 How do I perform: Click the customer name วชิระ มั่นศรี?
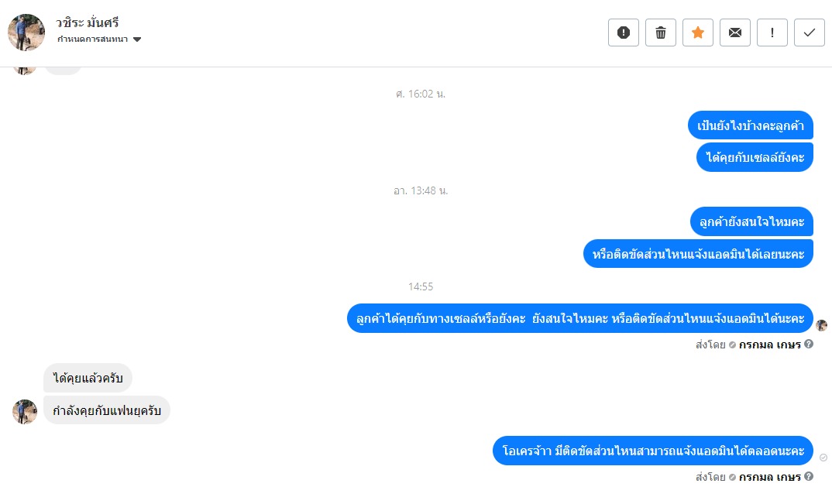point(87,22)
